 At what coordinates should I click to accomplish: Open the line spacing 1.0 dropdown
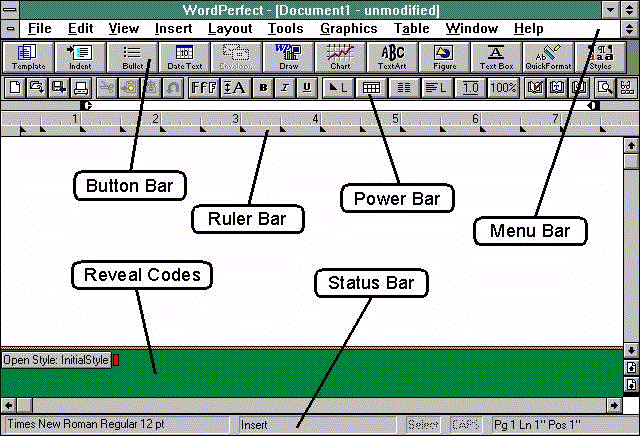pyautogui.click(x=471, y=88)
